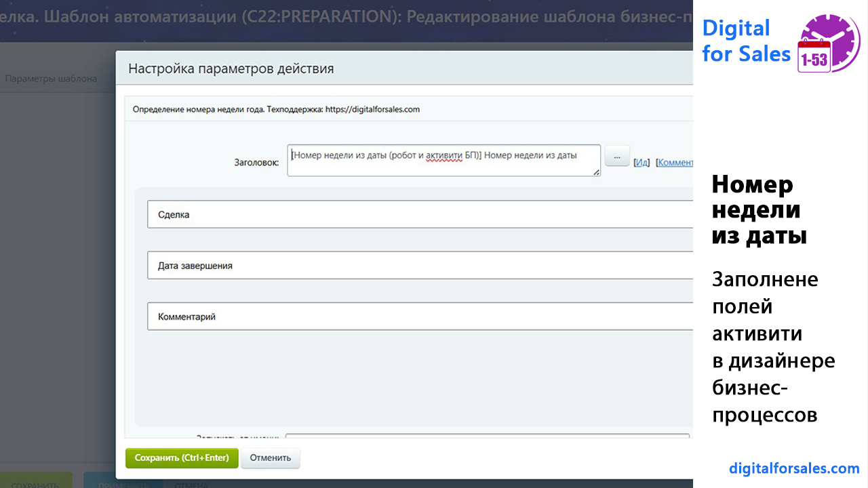Viewport: 868px width, 488px height.
Task: Click the digitalforsales.com link at bottom right
Action: click(794, 468)
